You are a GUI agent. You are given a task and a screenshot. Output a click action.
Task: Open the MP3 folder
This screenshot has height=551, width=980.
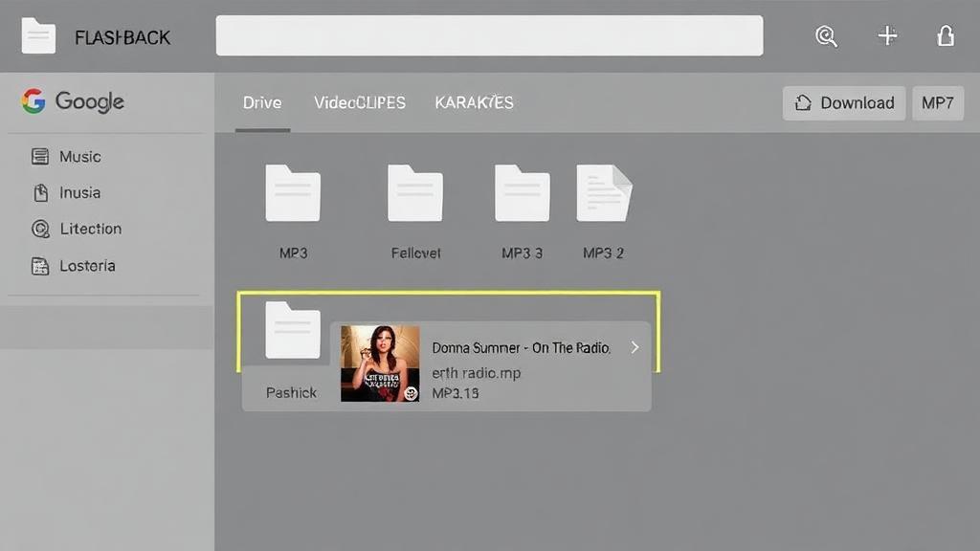[x=293, y=194]
